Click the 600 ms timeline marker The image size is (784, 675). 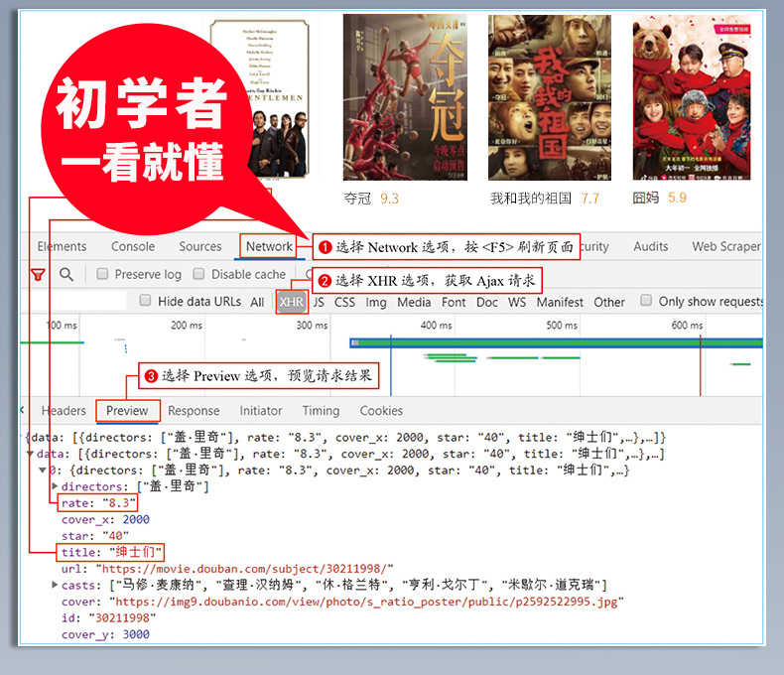[x=687, y=325]
